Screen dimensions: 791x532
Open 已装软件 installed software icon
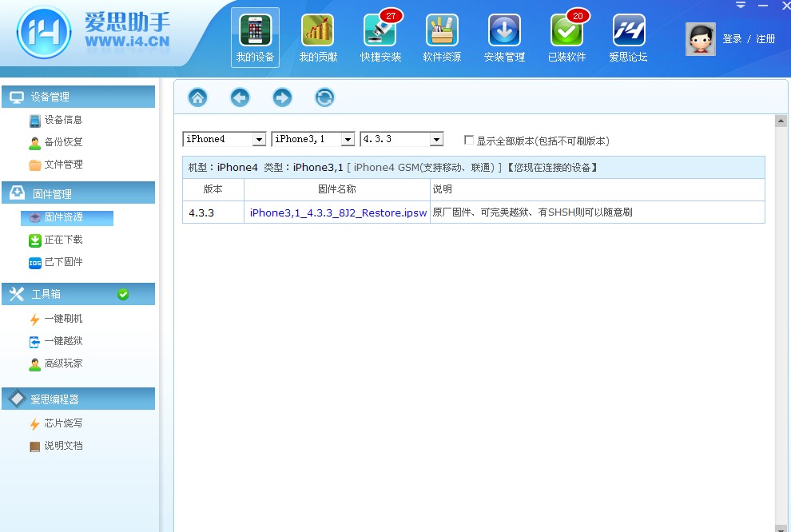567,30
